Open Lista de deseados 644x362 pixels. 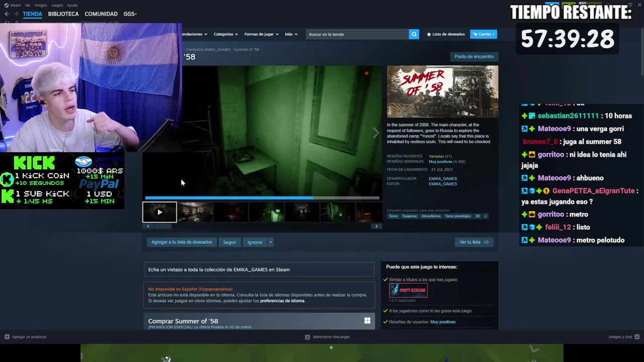pos(446,34)
